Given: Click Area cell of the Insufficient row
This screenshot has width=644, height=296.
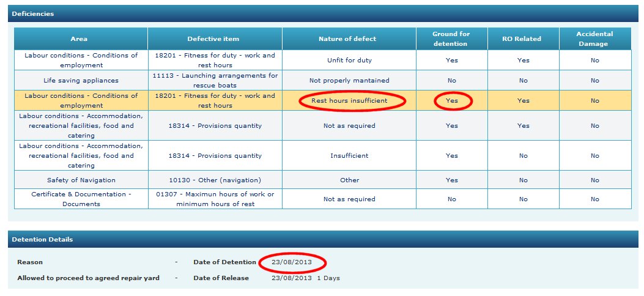Looking at the screenshot, I should (81, 155).
